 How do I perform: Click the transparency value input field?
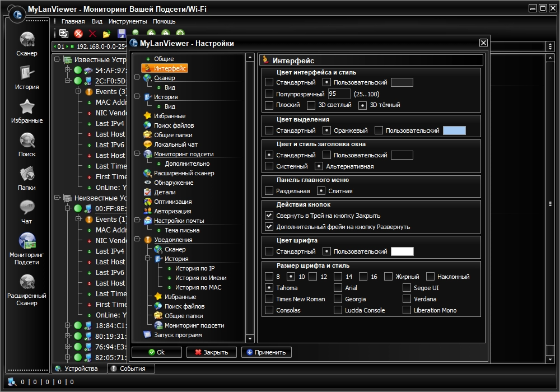click(339, 94)
